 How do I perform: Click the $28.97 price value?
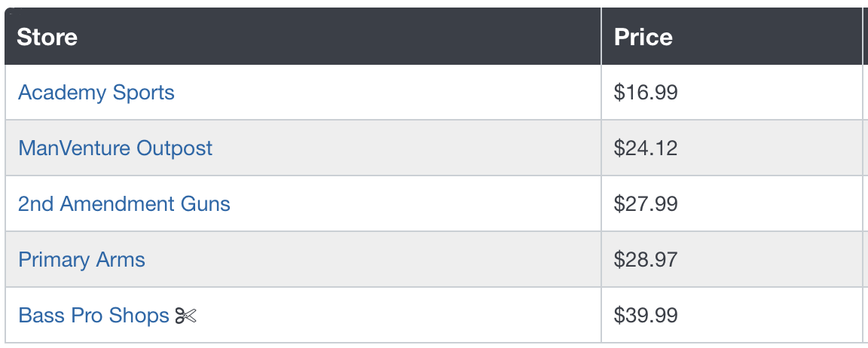pyautogui.click(x=646, y=259)
